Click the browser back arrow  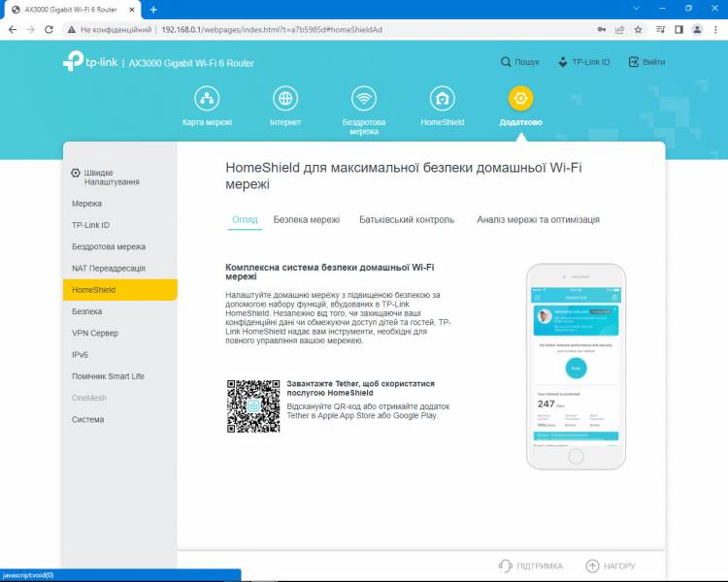pyautogui.click(x=13, y=30)
